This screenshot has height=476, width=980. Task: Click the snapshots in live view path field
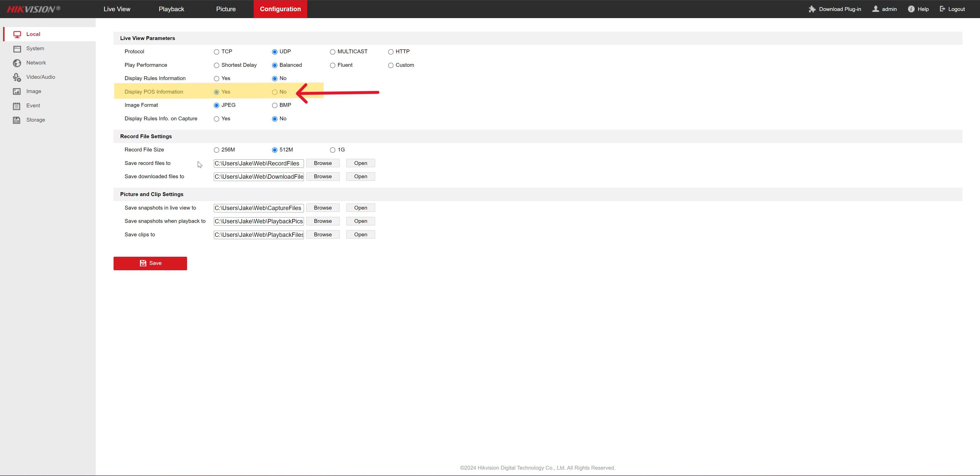(258, 208)
